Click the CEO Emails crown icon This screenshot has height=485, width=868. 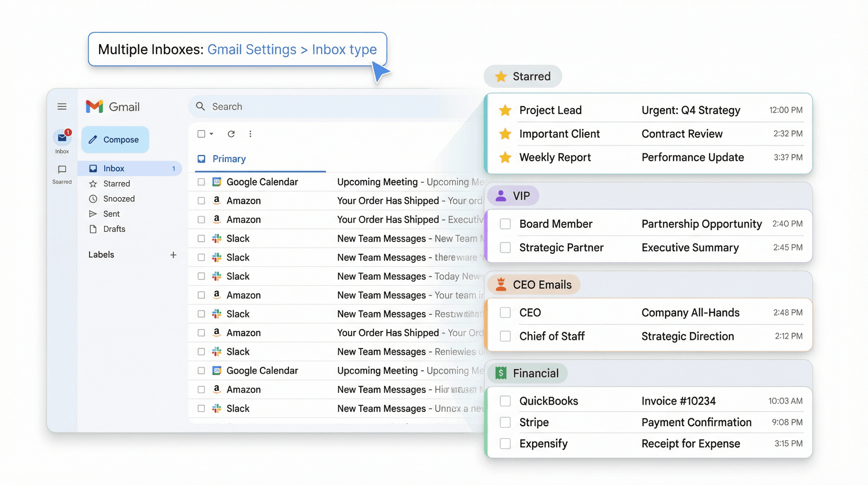coord(502,285)
